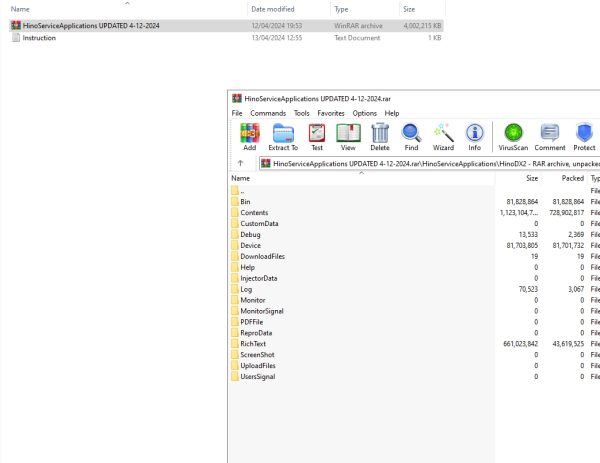Select the Instruction file name in Explorer

(x=39, y=38)
